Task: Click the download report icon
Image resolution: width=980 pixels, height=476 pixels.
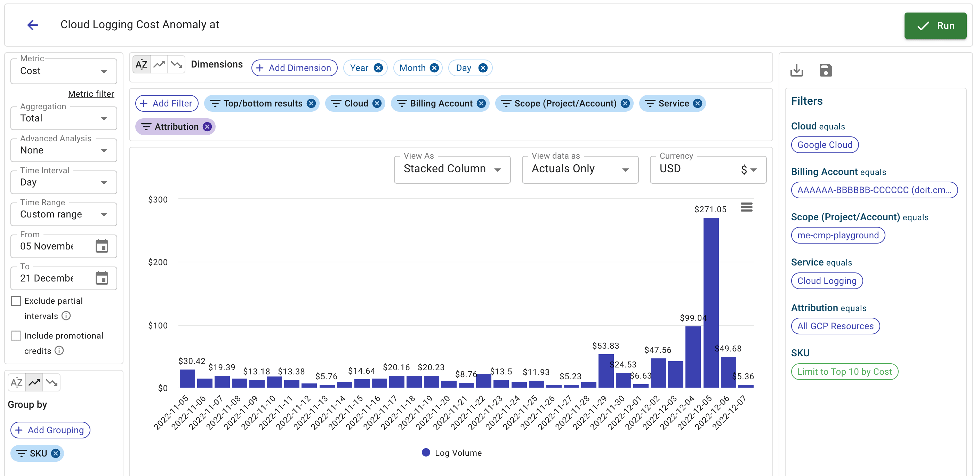Action: tap(796, 70)
